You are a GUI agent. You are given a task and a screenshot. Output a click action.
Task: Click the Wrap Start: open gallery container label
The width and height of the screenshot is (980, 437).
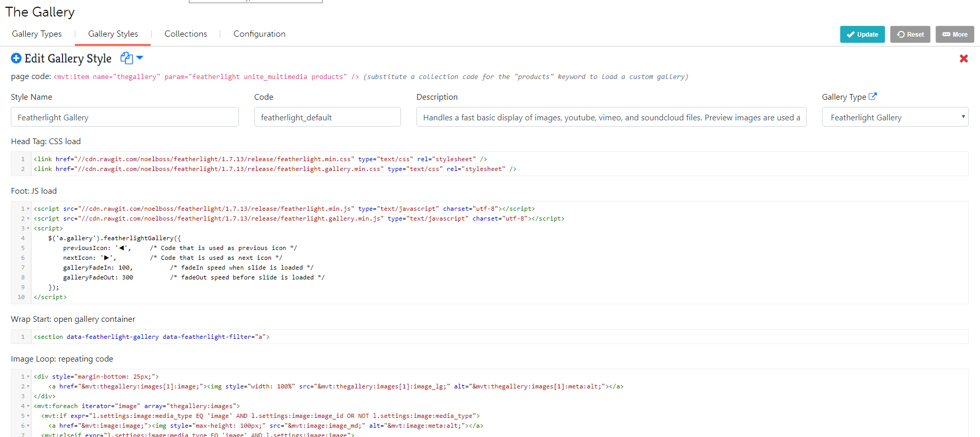(x=73, y=319)
